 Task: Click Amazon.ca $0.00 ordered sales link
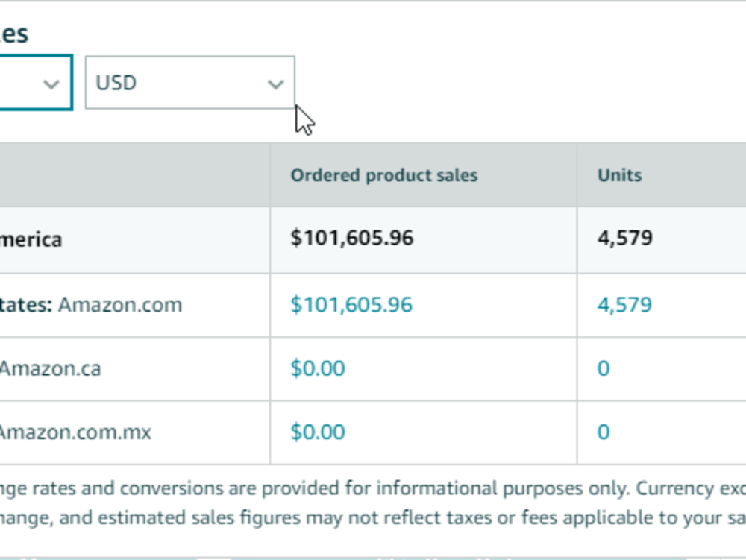317,368
